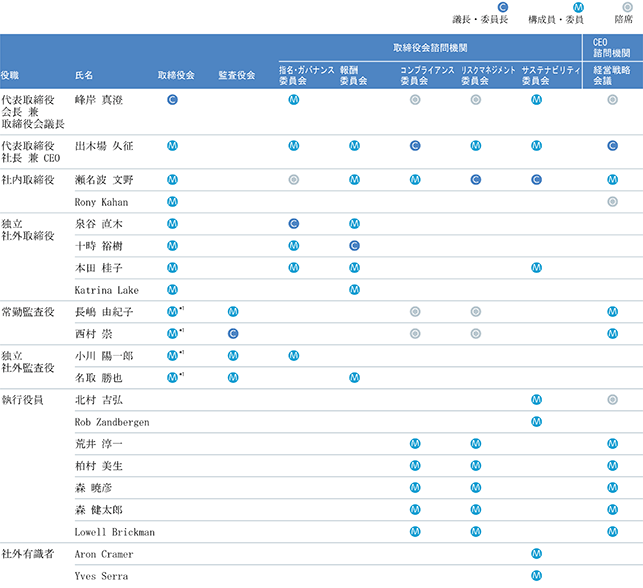Click 峰岸 真澄's 指名・ガバナンス委員会 member icon
The width and height of the screenshot is (643, 588).
click(294, 100)
